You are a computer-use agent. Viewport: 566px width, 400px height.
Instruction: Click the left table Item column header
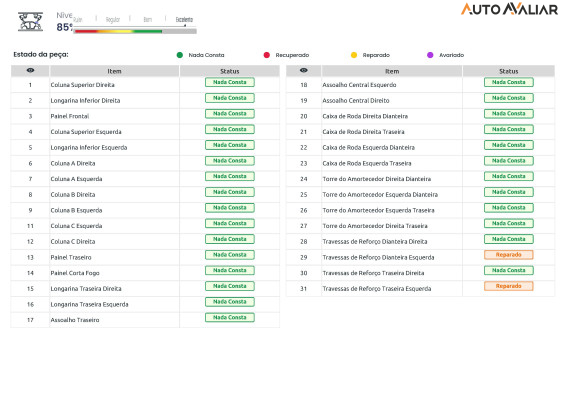114,71
